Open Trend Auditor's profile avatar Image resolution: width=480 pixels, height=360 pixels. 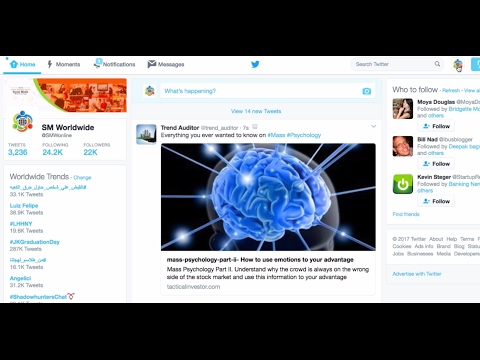[146, 134]
